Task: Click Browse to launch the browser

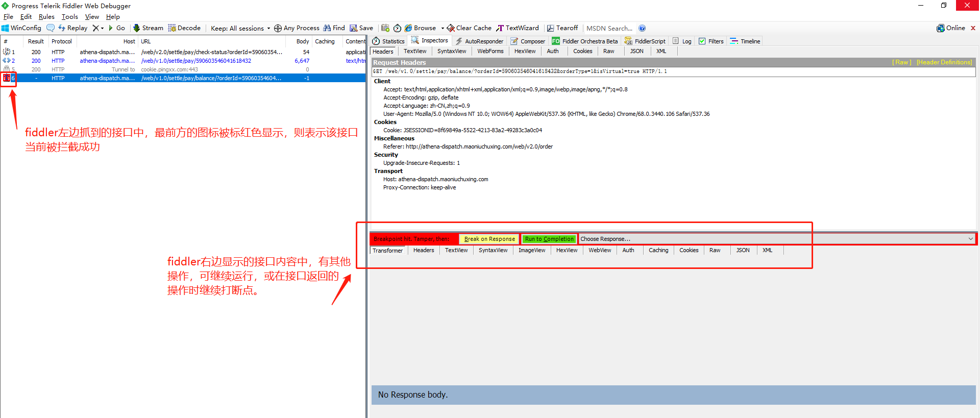Action: (421, 28)
